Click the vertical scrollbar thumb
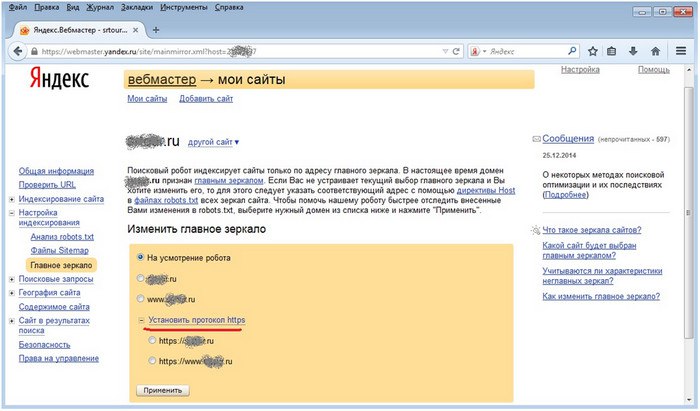700x411 pixels. click(x=689, y=212)
